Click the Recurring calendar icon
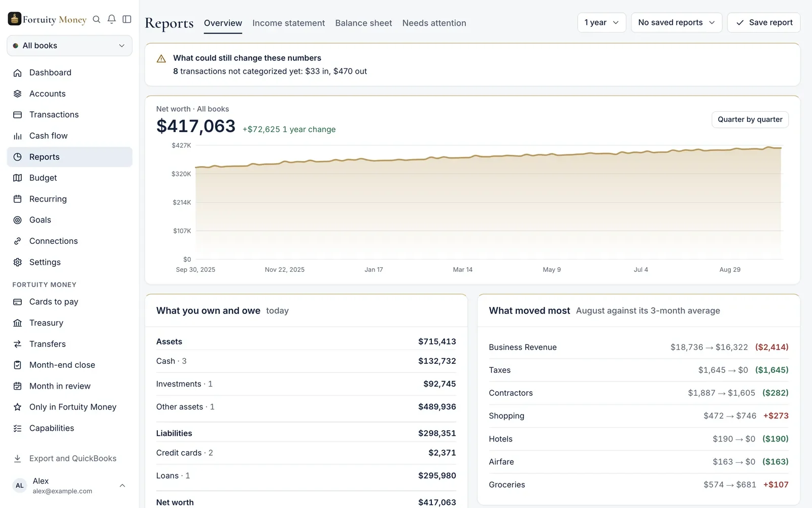Viewport: 812px width, 508px height. [18, 199]
